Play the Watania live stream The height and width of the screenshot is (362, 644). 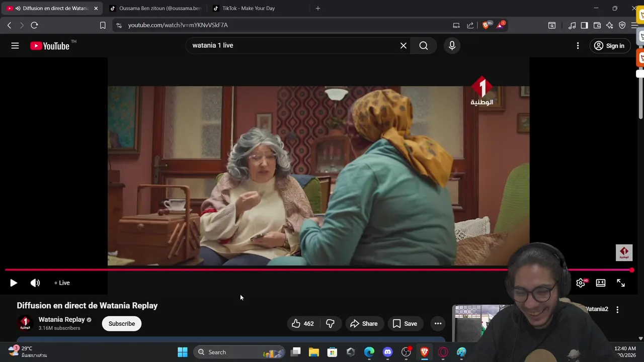tap(14, 283)
